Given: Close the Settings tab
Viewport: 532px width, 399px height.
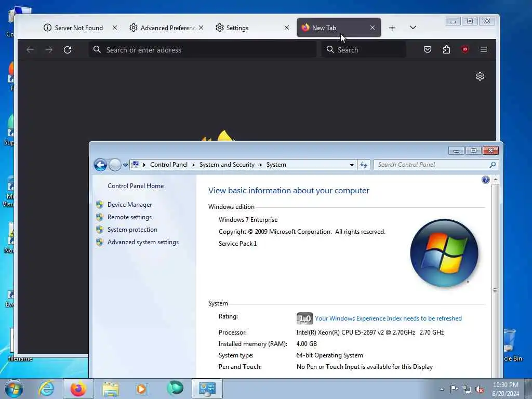Looking at the screenshot, I should [287, 28].
